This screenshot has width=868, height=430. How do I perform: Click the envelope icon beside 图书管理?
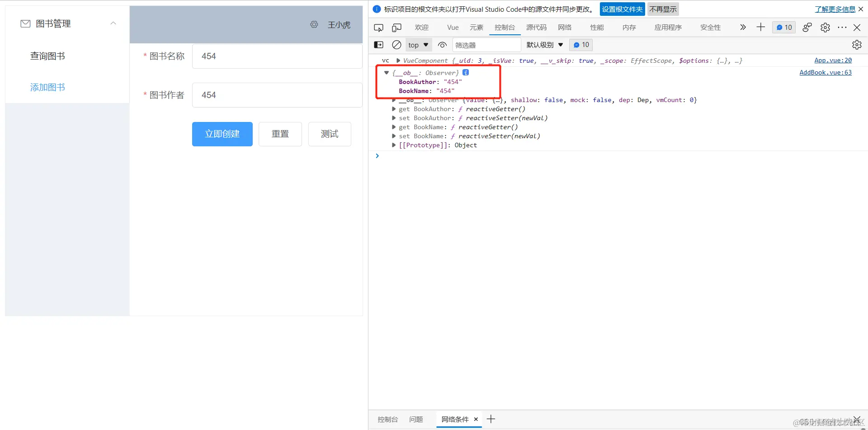(25, 23)
